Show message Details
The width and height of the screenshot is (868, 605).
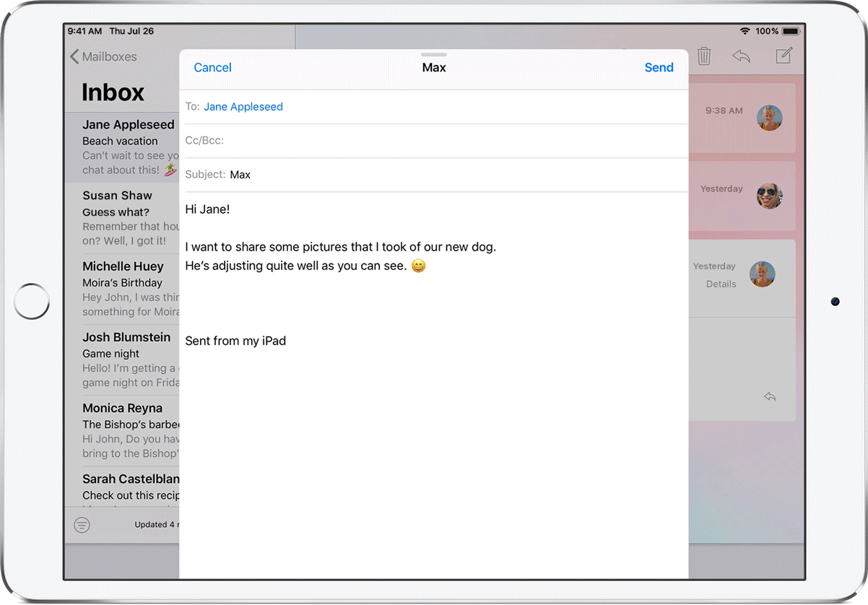[x=721, y=284]
